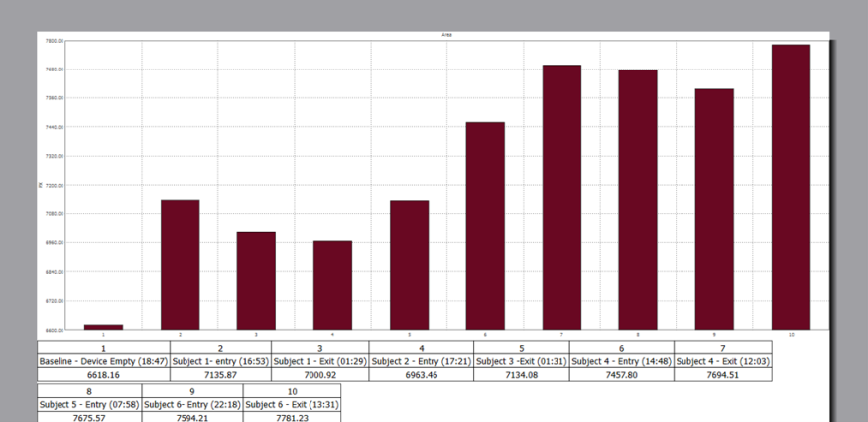Select the value 7134.08
This screenshot has width=868, height=422.
(x=522, y=375)
